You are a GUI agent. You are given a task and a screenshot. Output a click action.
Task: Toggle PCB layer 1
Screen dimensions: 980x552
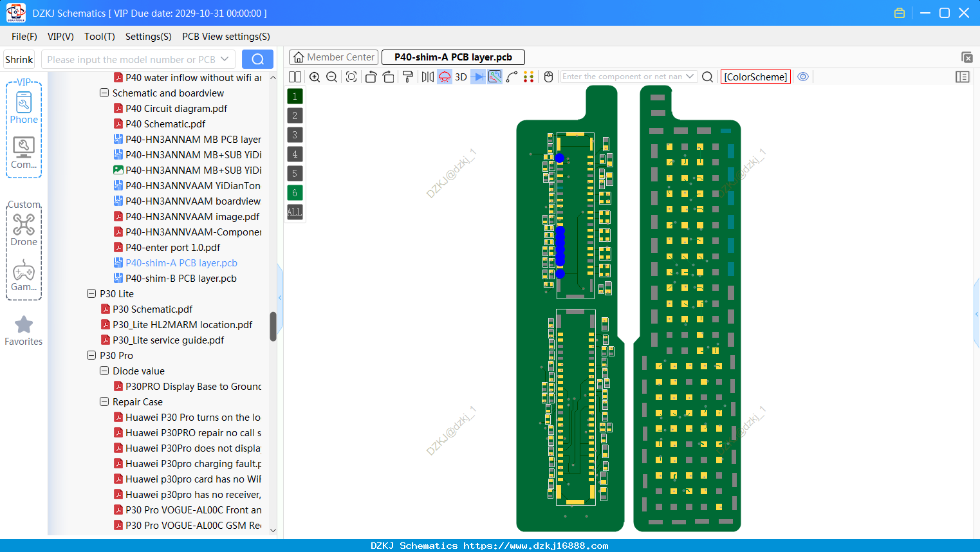coord(295,97)
